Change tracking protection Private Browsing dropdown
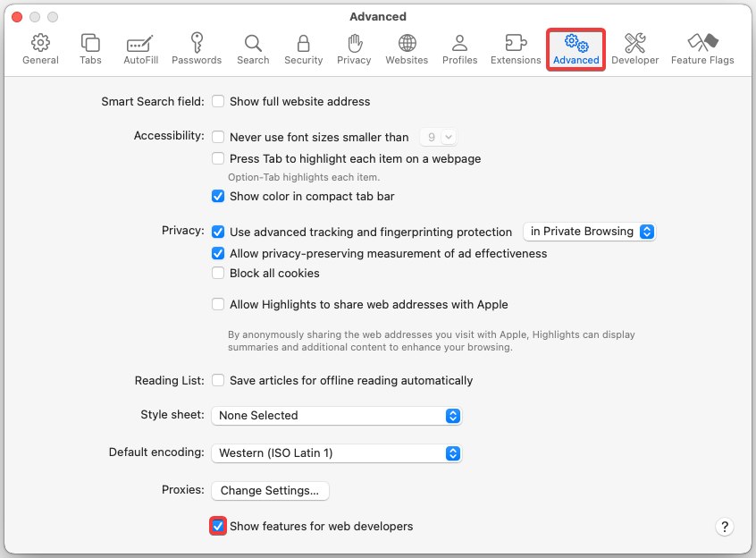This screenshot has width=756, height=558. point(589,232)
